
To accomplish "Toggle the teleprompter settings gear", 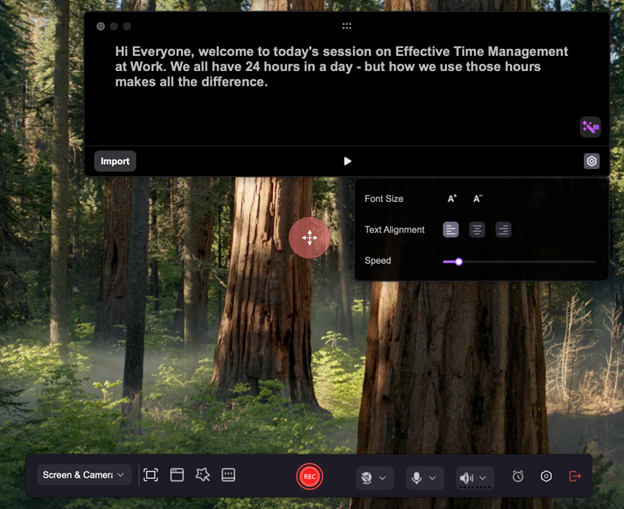I will coord(592,161).
